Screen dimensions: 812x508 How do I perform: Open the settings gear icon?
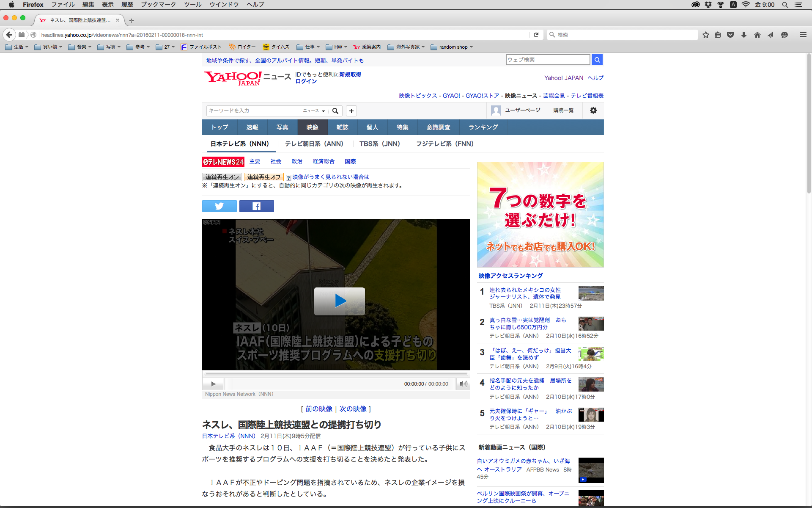[593, 110]
